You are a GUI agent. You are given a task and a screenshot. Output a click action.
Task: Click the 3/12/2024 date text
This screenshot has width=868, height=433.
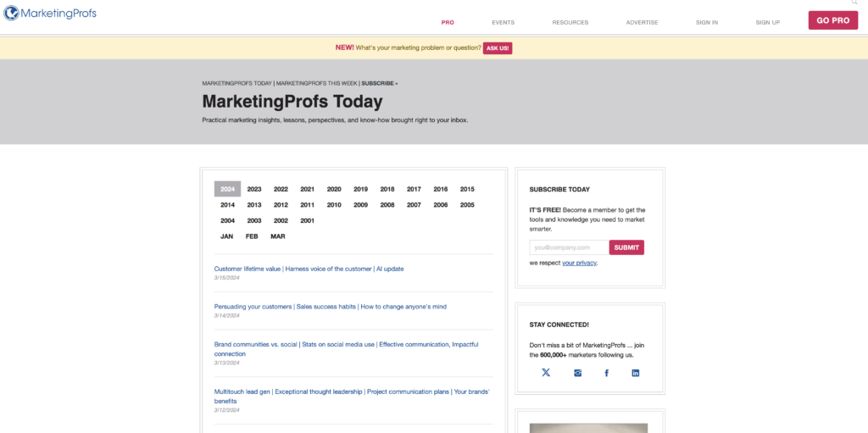click(x=226, y=410)
